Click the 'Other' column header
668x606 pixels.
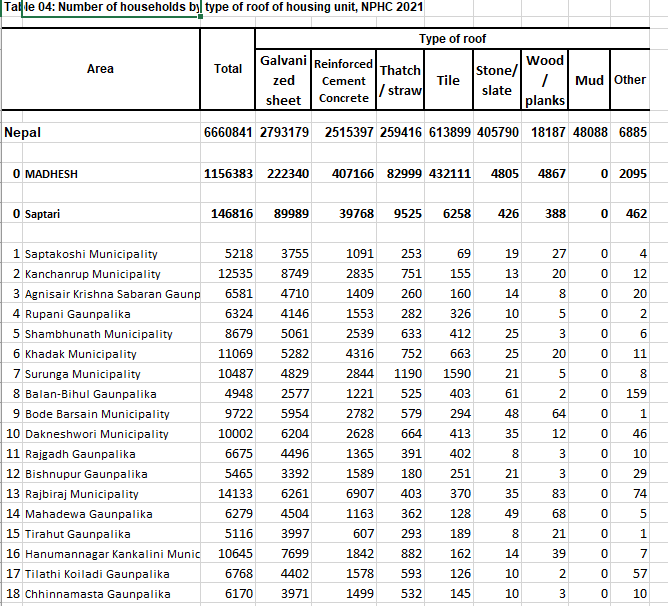click(x=630, y=80)
